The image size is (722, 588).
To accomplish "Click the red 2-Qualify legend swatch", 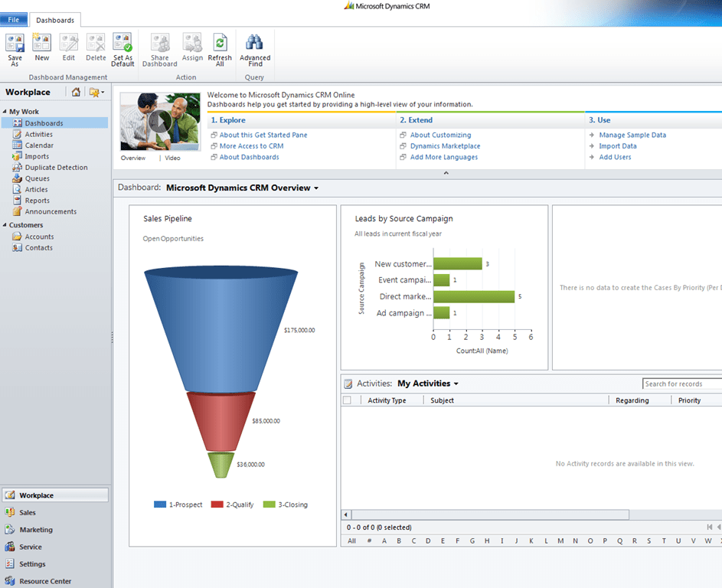I will coord(217,505).
